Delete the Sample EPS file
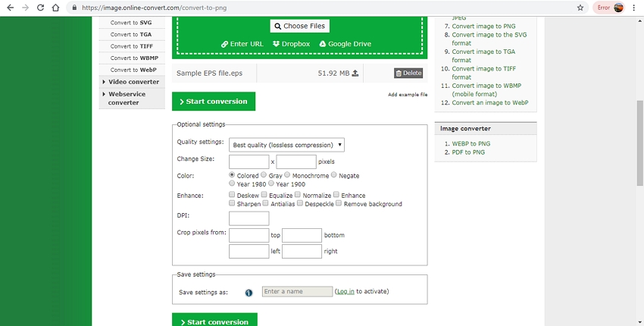Image resolution: width=644 pixels, height=326 pixels. click(x=408, y=74)
